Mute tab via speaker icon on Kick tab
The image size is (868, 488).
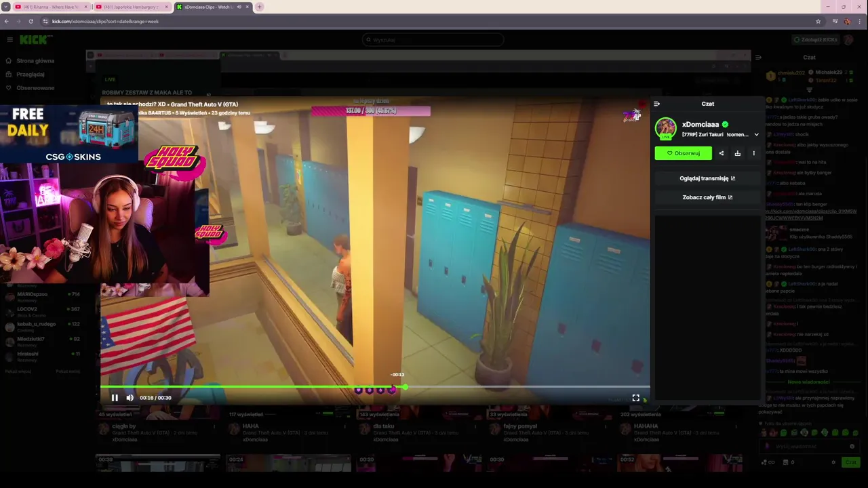(239, 7)
